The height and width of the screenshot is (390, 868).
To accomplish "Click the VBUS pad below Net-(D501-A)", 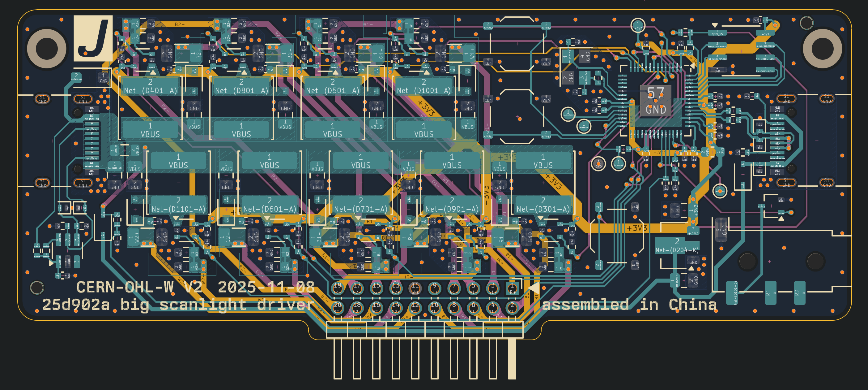I will (332, 130).
